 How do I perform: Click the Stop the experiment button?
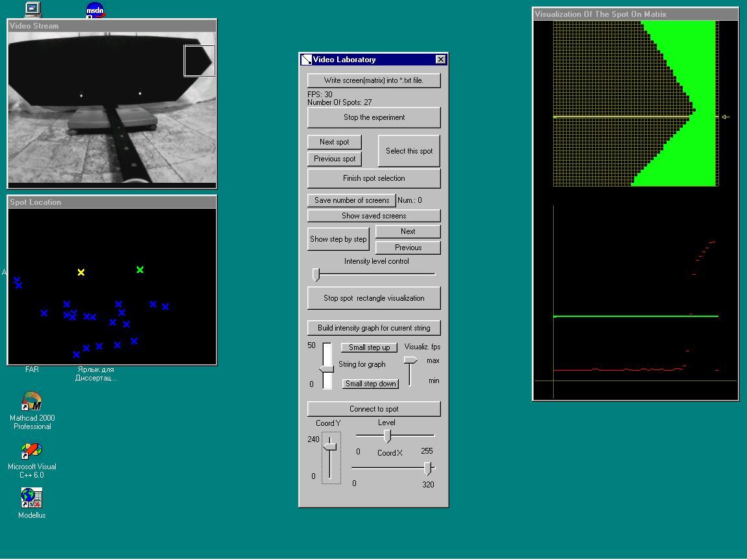point(373,117)
